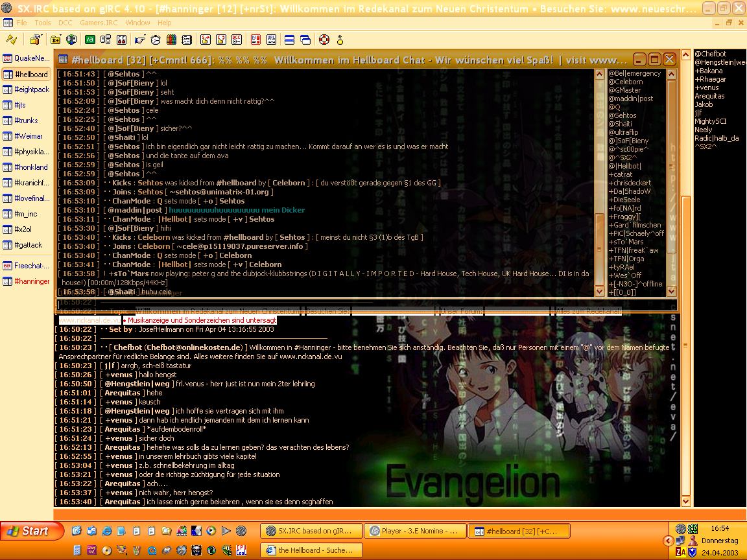The width and height of the screenshot is (747, 560).
Task: Open the Tools menu
Action: click(43, 23)
